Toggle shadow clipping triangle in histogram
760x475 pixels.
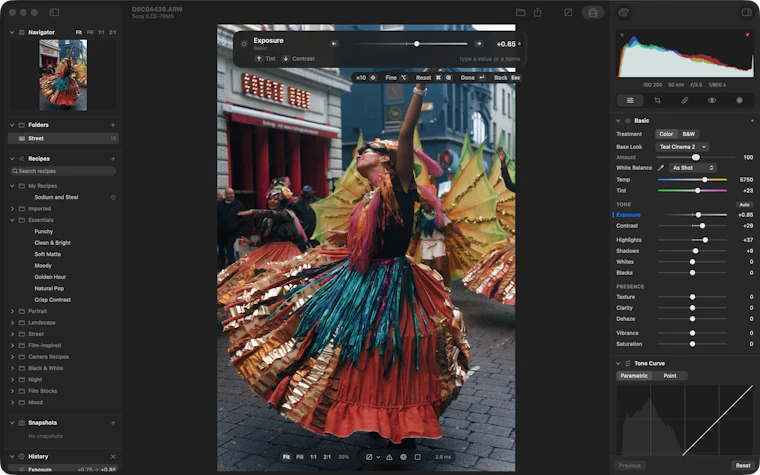click(x=622, y=35)
